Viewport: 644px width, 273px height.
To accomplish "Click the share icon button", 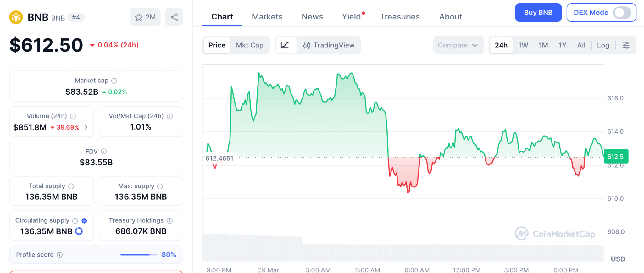I will pyautogui.click(x=174, y=17).
